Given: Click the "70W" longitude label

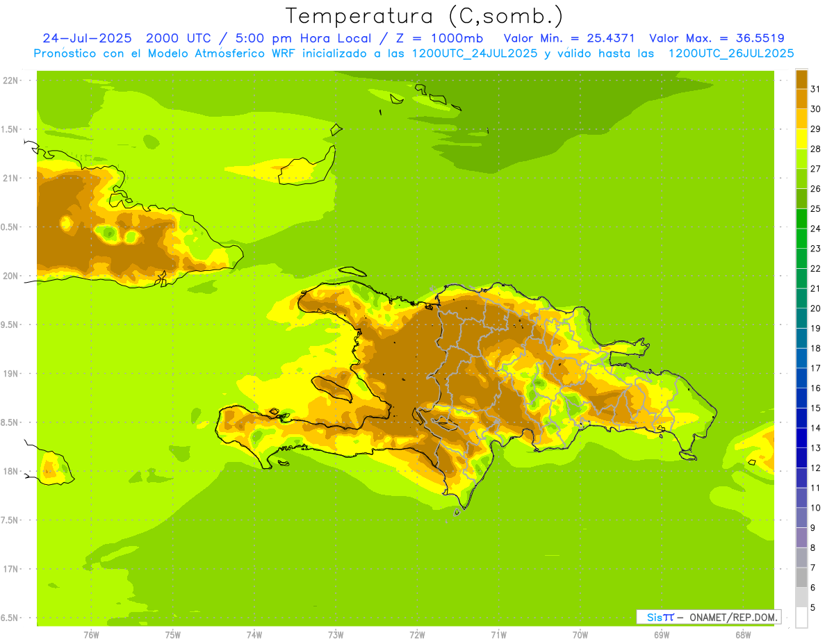Looking at the screenshot, I should click(580, 634).
